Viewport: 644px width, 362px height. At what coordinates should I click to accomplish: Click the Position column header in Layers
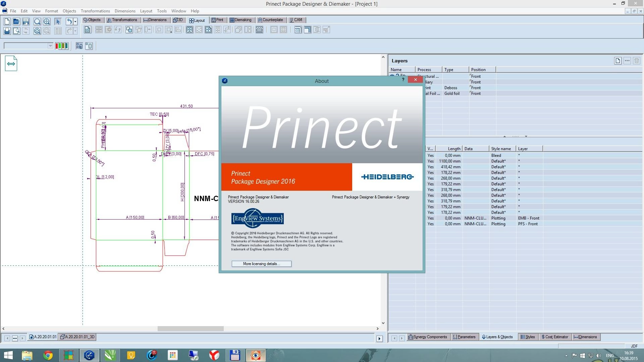(482, 70)
